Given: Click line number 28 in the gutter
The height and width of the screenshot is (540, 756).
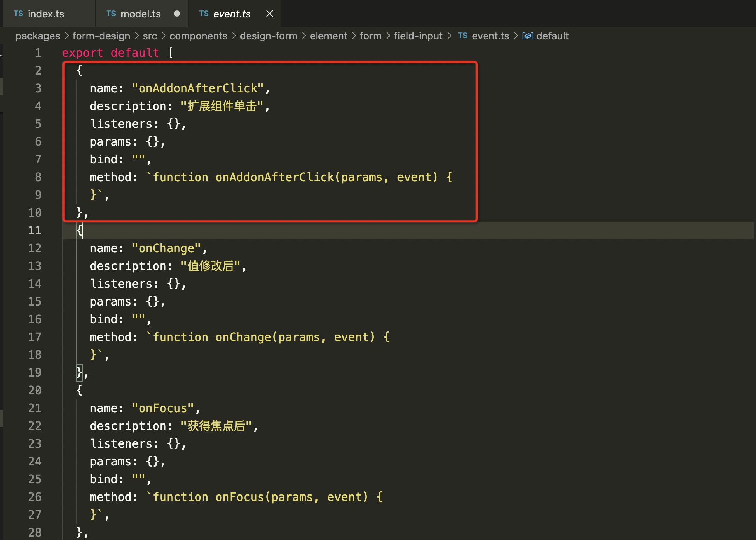Looking at the screenshot, I should [x=35, y=532].
